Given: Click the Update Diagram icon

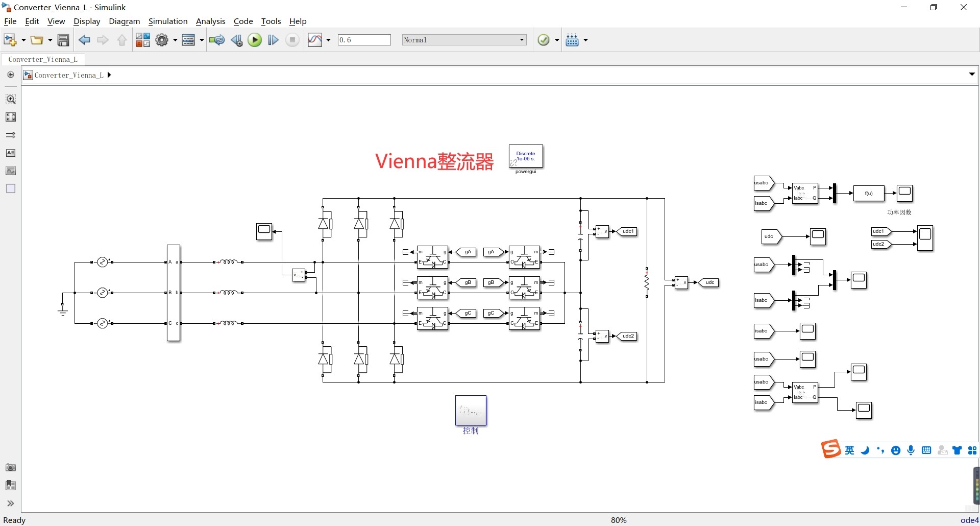Looking at the screenshot, I should 217,40.
